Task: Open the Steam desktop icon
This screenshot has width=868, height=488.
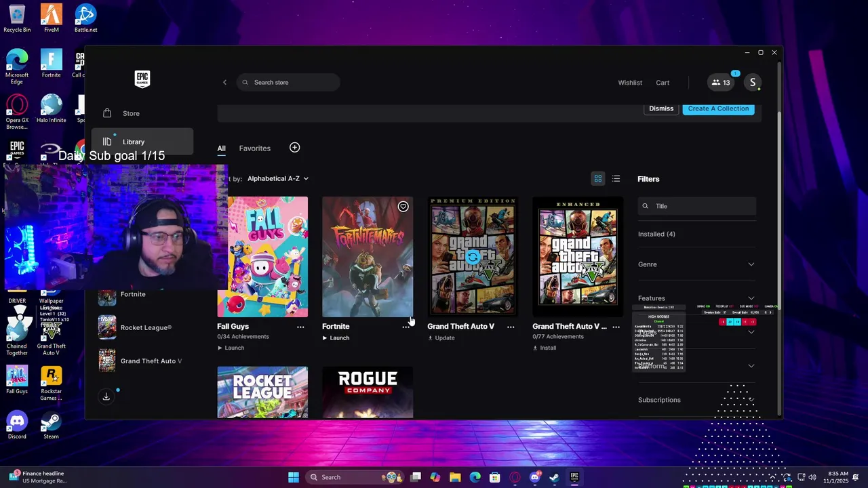Action: click(x=51, y=425)
